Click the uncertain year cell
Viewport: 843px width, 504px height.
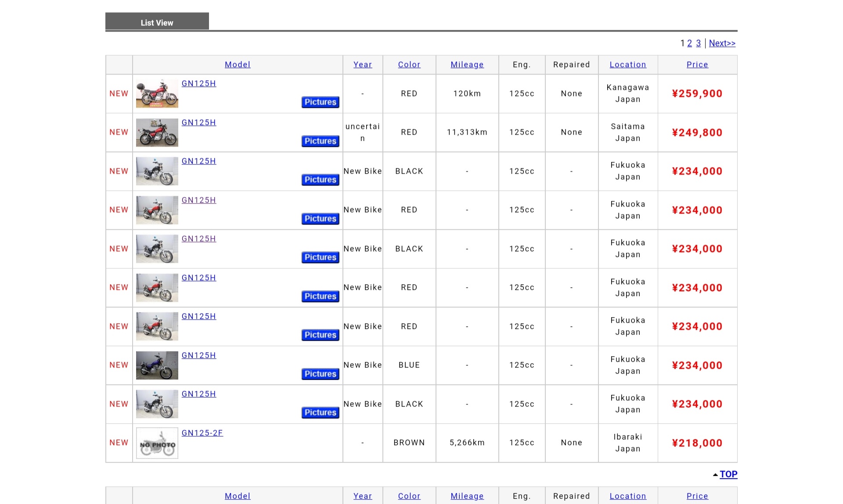point(363,132)
